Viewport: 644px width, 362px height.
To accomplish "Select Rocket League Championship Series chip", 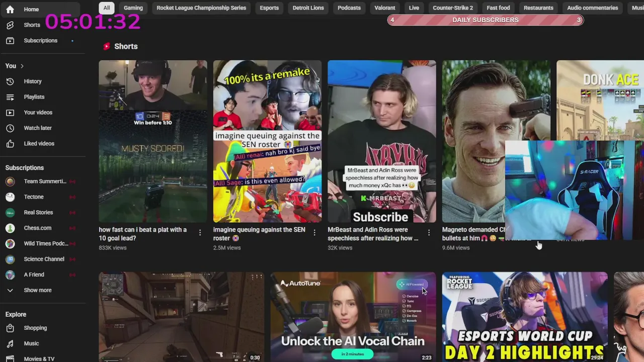I will [201, 8].
